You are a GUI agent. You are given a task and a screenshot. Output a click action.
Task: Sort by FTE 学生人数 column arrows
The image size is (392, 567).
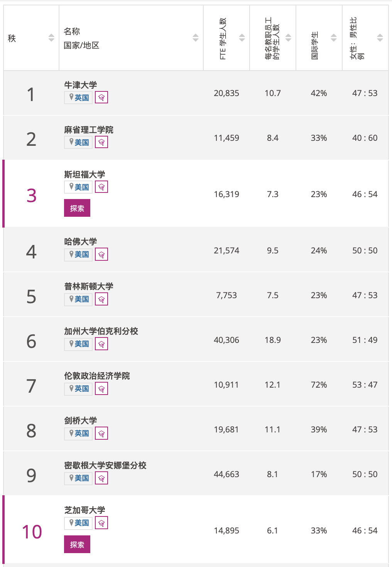coord(242,38)
